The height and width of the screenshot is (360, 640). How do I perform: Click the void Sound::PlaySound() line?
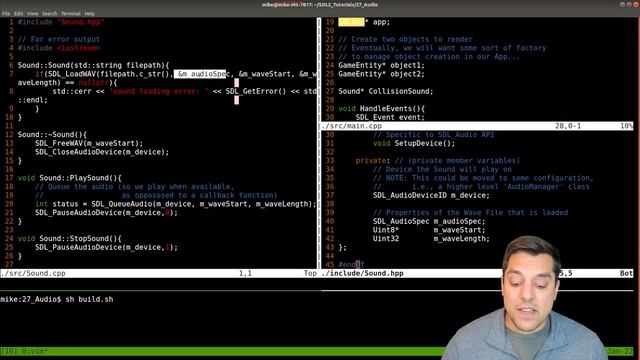click(x=70, y=178)
